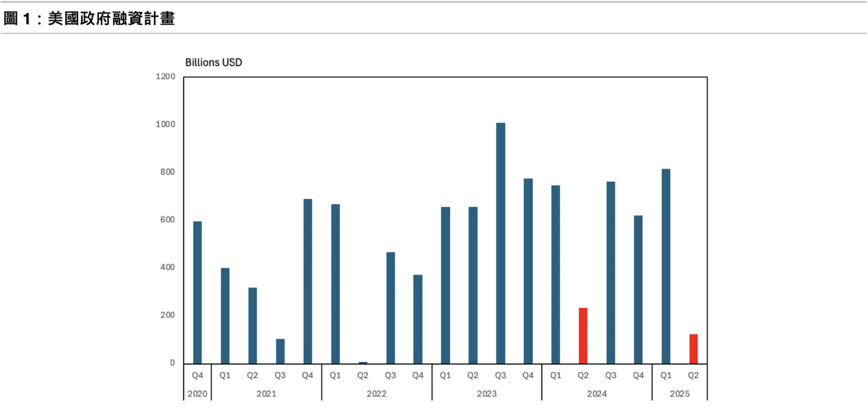868x414 pixels.
Task: Click the 2021 year label
Action: point(266,393)
